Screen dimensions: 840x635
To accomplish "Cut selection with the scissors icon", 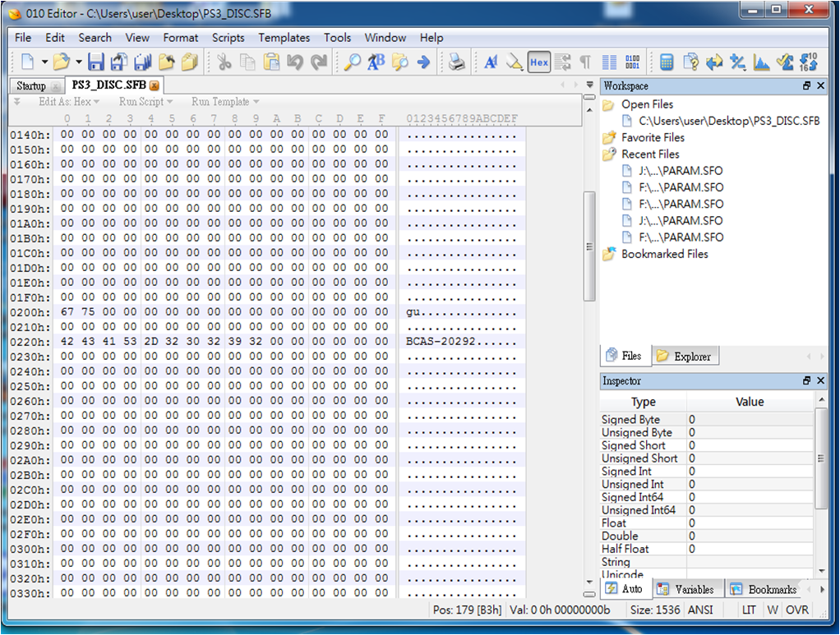I will click(x=224, y=62).
